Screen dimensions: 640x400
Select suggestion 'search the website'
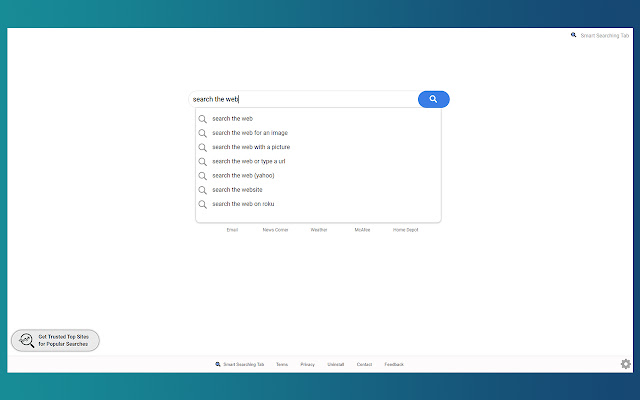318,190
